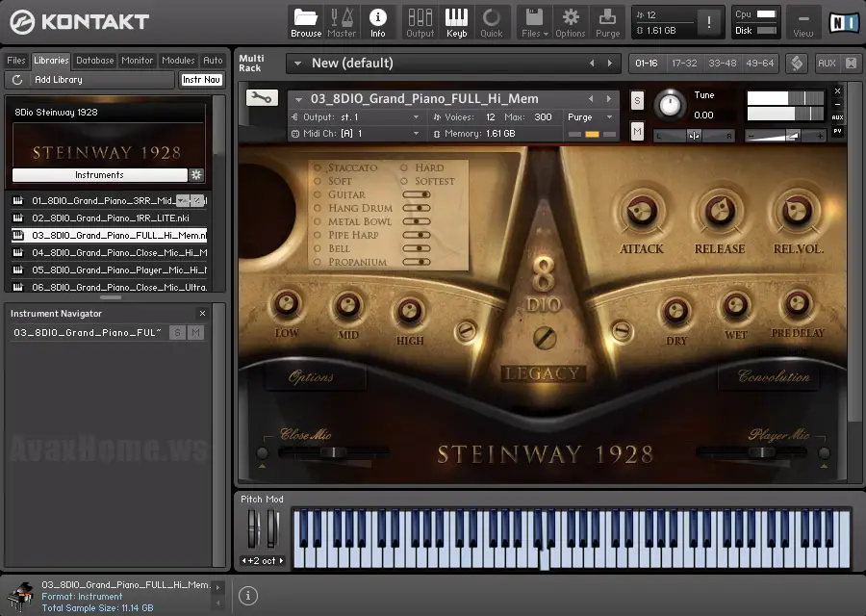This screenshot has width=866, height=616.
Task: Click the Release knob
Action: pos(720,211)
